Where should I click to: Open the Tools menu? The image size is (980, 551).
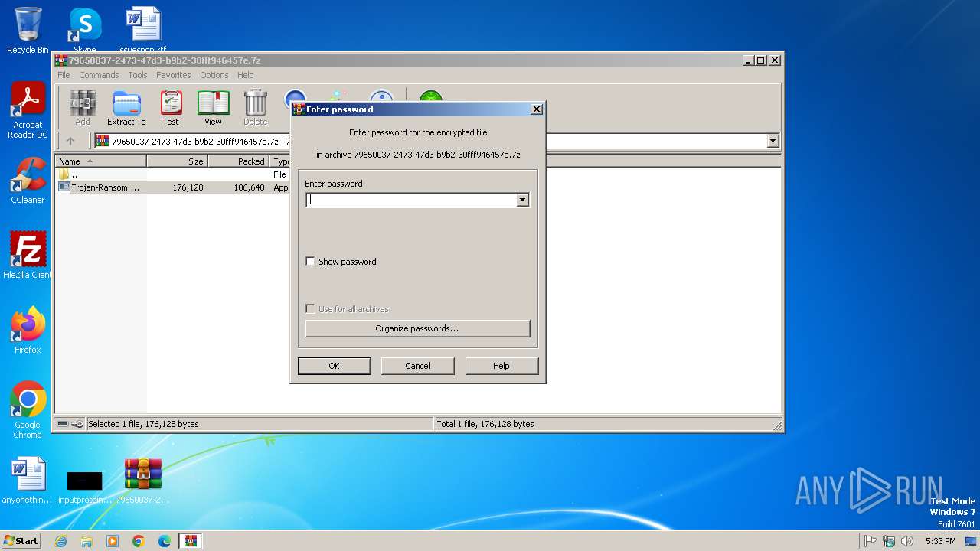click(x=138, y=75)
